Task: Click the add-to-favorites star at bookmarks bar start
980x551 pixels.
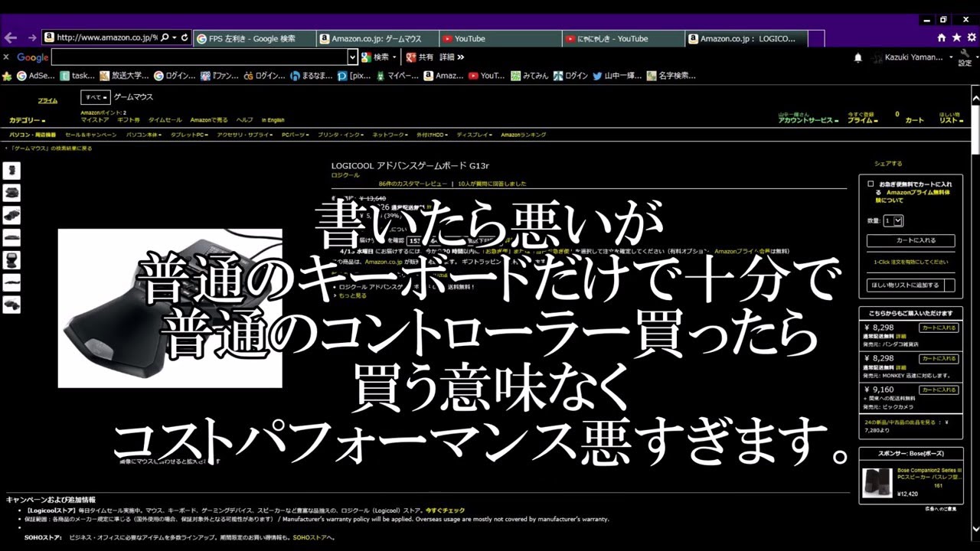Action: pyautogui.click(x=8, y=76)
